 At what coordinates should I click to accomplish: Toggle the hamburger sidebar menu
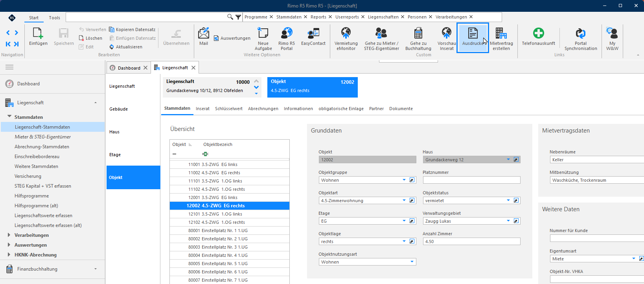click(x=9, y=67)
